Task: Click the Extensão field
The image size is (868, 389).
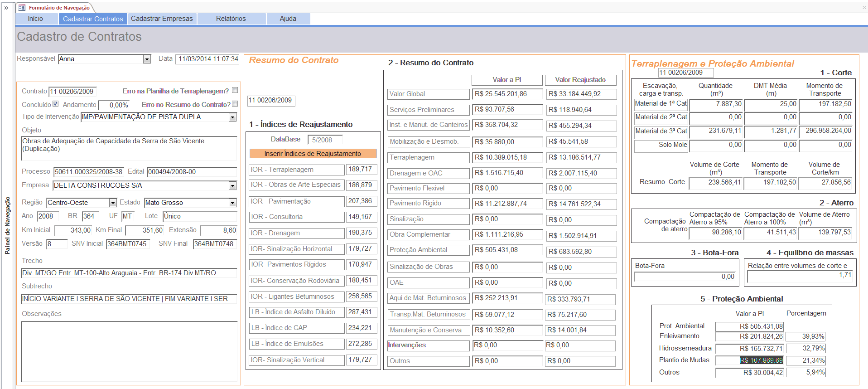Action: (219, 230)
